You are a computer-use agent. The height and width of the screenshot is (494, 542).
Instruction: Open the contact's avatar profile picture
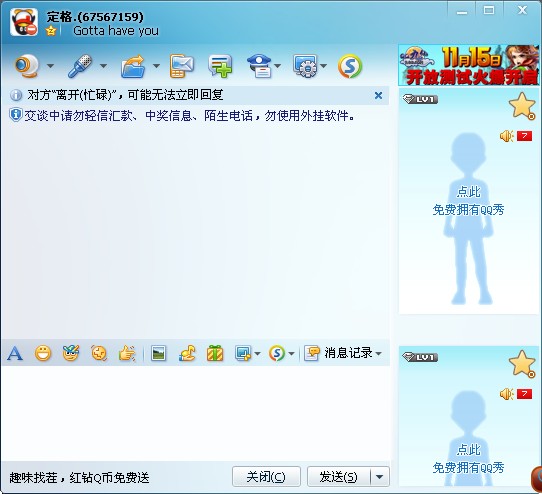point(24,22)
